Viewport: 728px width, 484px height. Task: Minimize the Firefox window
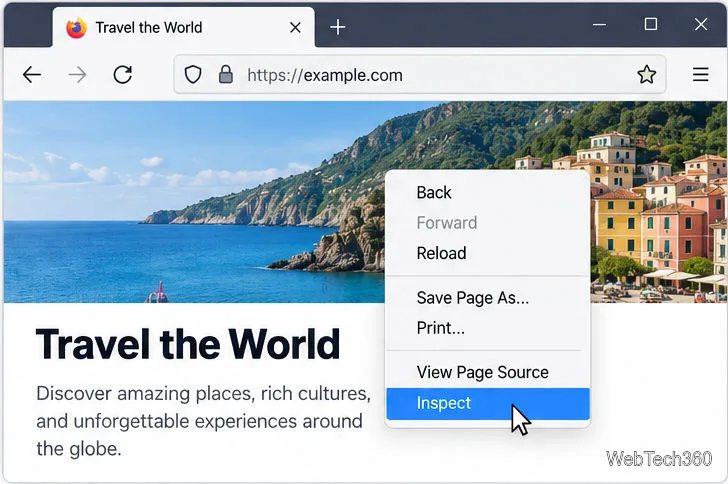[x=599, y=25]
